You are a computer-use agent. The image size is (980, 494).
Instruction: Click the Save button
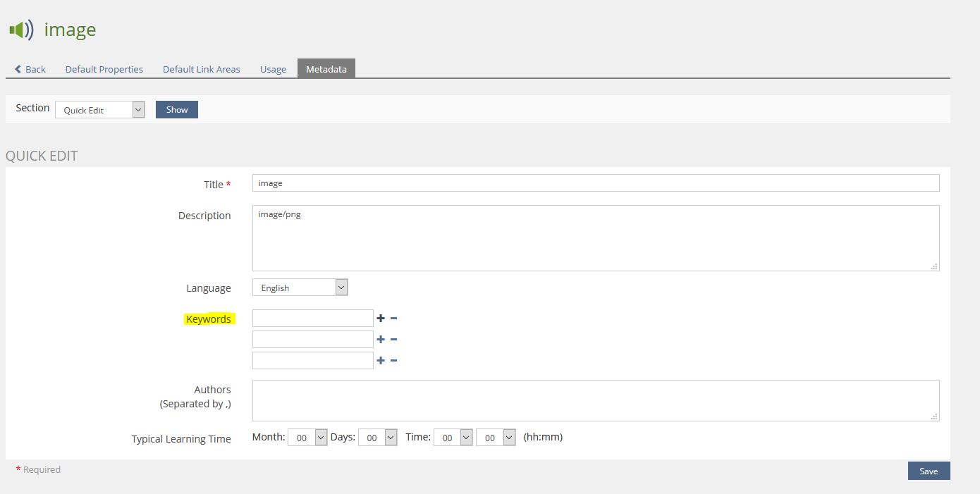coord(929,471)
